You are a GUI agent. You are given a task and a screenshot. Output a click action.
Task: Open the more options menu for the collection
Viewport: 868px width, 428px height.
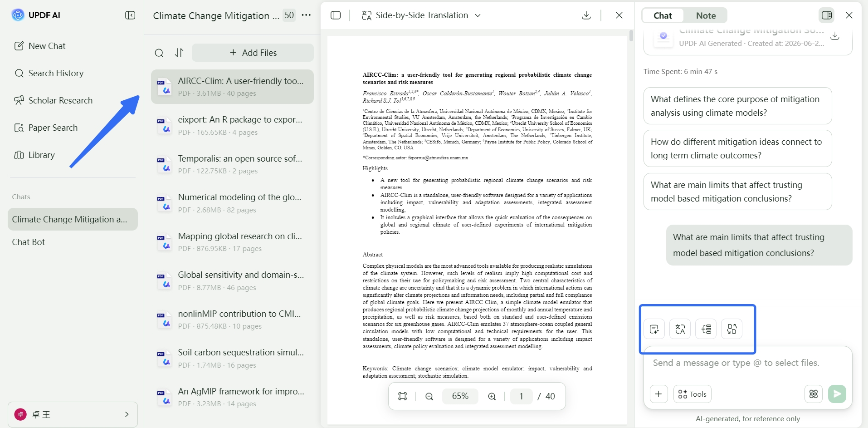[x=307, y=15]
